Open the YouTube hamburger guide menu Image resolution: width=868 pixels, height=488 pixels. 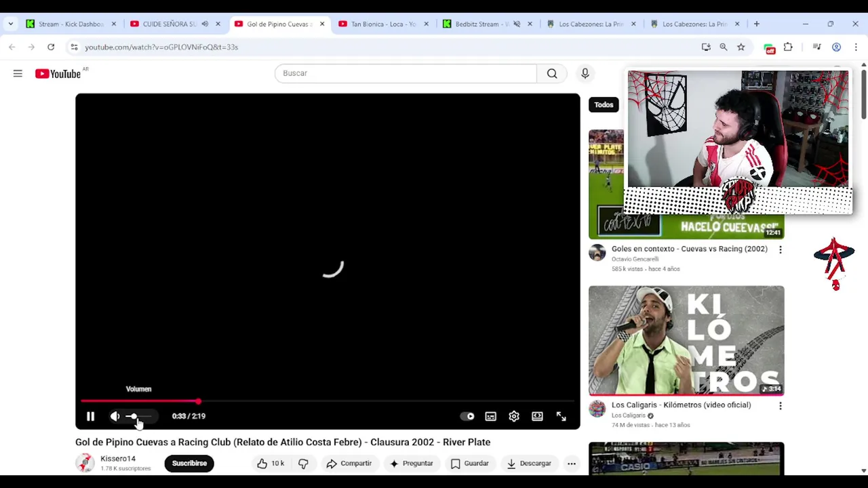pyautogui.click(x=18, y=73)
